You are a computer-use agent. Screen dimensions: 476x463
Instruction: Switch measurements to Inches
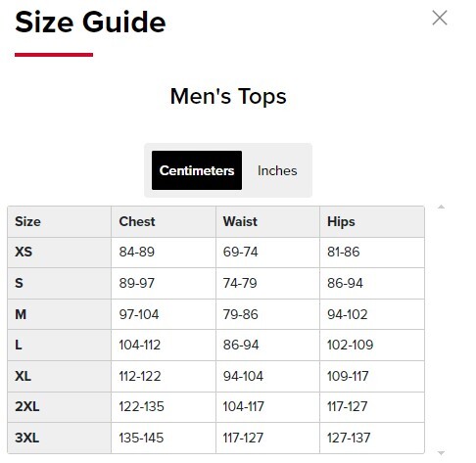[277, 170]
